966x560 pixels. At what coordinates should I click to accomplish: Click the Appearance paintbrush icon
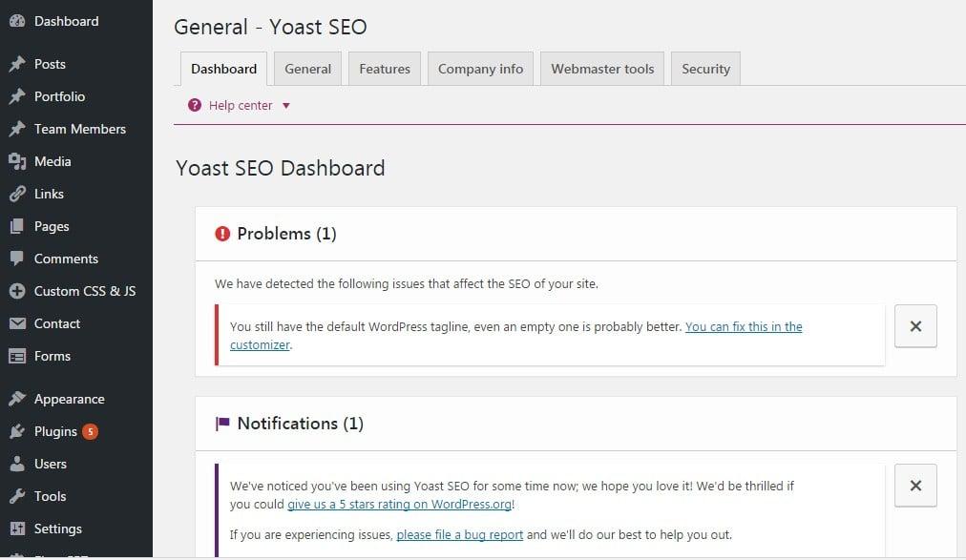click(17, 399)
